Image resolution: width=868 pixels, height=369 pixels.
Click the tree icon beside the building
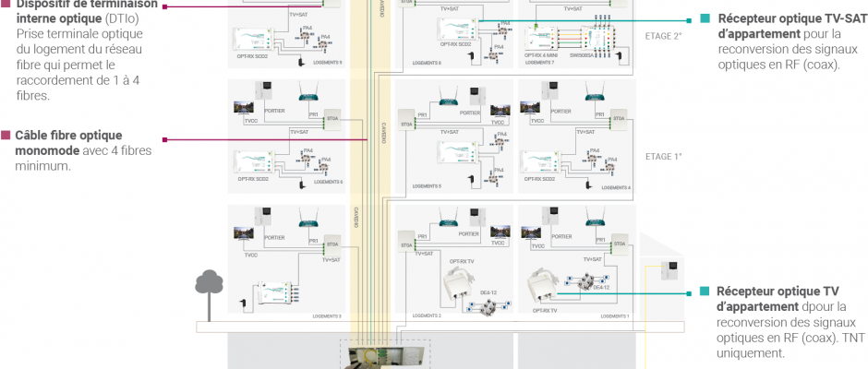point(207,284)
